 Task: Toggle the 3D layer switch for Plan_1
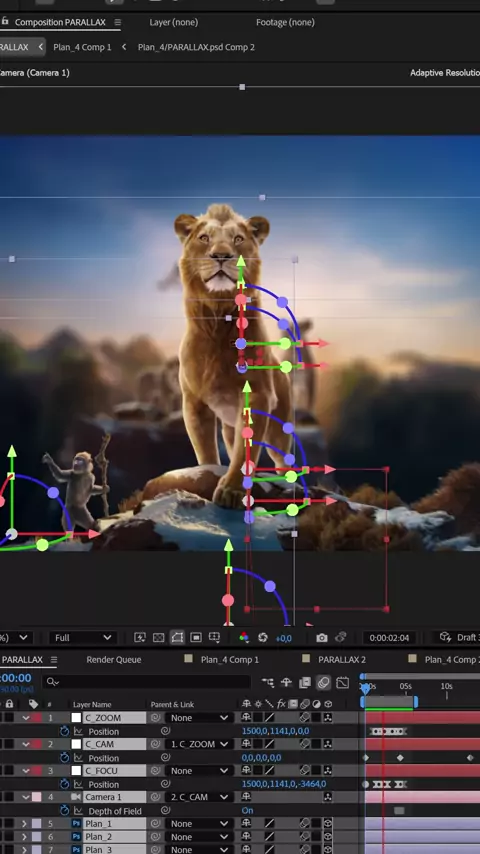click(327, 824)
